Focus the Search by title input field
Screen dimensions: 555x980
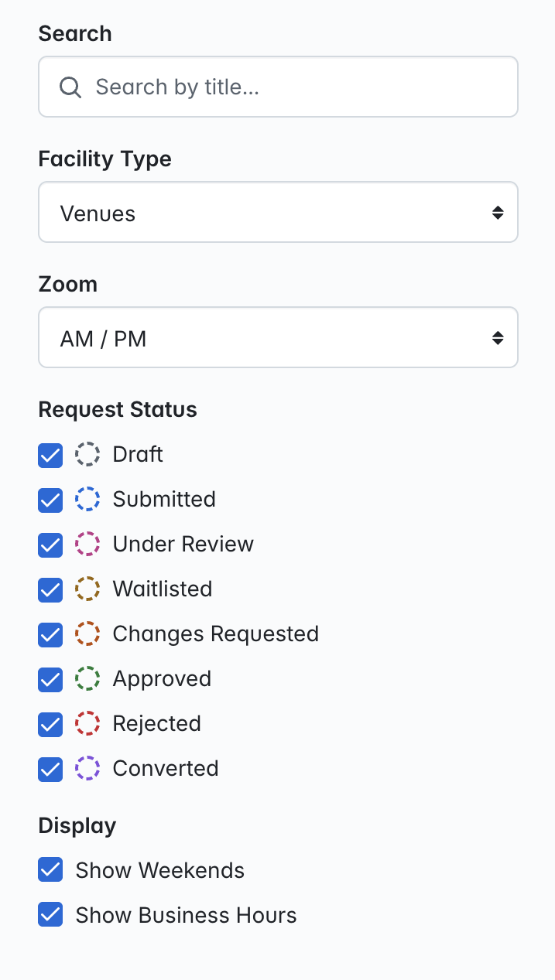pyautogui.click(x=278, y=87)
